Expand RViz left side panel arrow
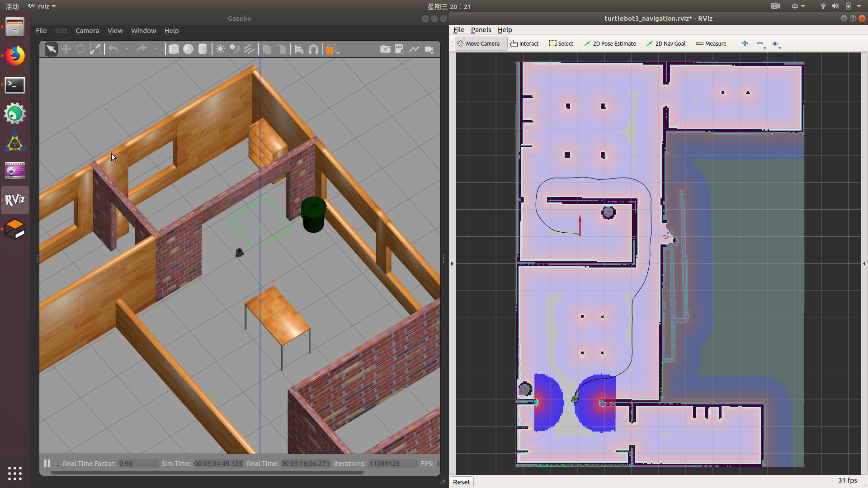Image resolution: width=868 pixels, height=488 pixels. [x=452, y=263]
